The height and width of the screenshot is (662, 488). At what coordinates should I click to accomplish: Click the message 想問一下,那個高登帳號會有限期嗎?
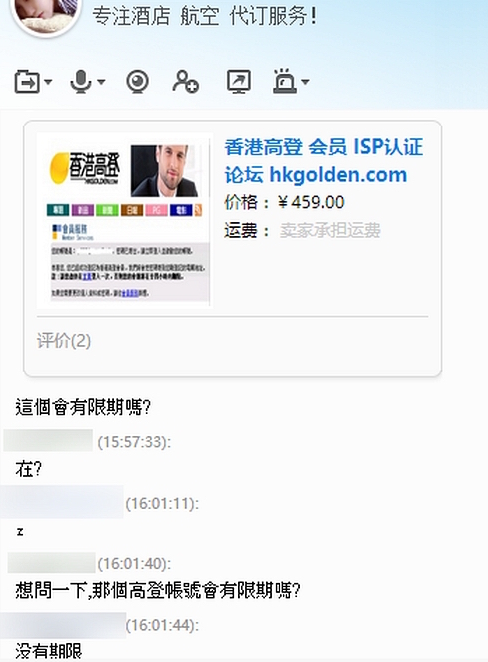157,590
